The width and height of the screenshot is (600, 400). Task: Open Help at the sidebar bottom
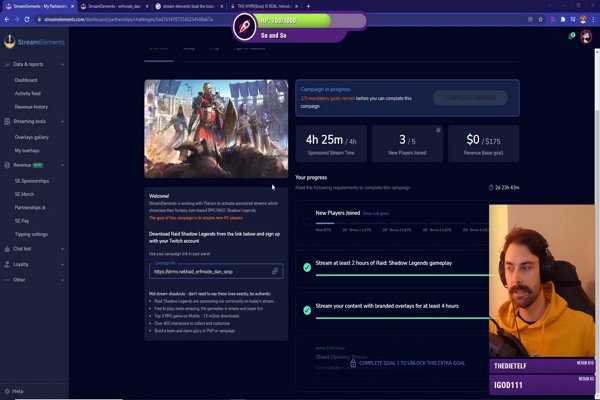[14, 391]
